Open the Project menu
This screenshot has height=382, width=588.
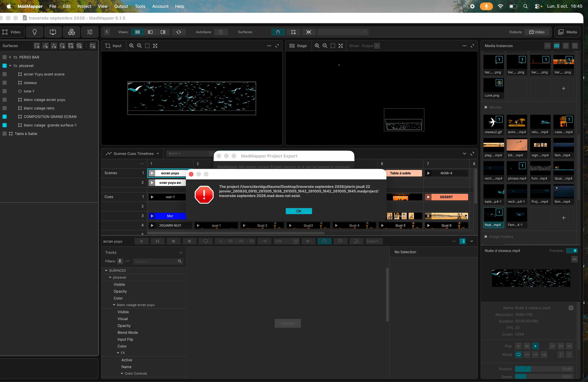coord(84,6)
